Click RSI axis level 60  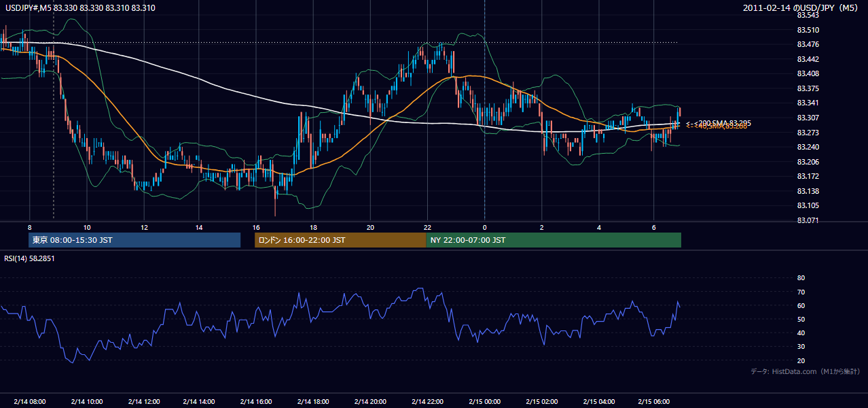click(x=801, y=305)
